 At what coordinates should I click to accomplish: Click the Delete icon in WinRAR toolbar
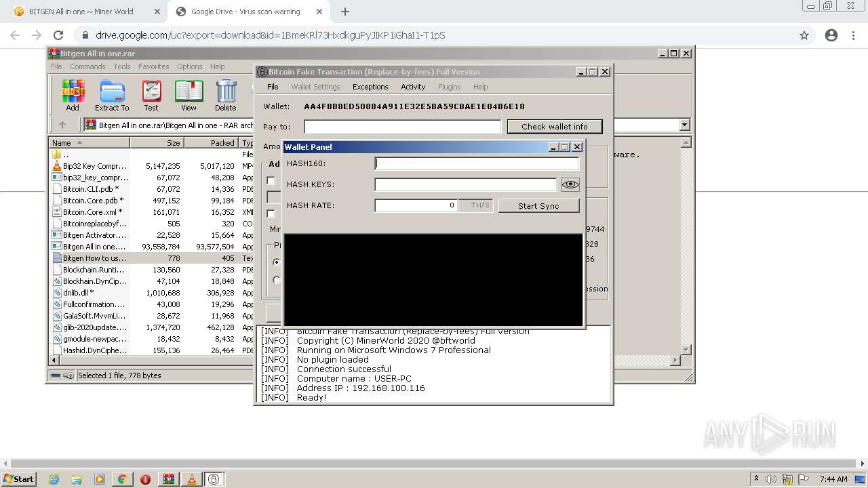226,95
